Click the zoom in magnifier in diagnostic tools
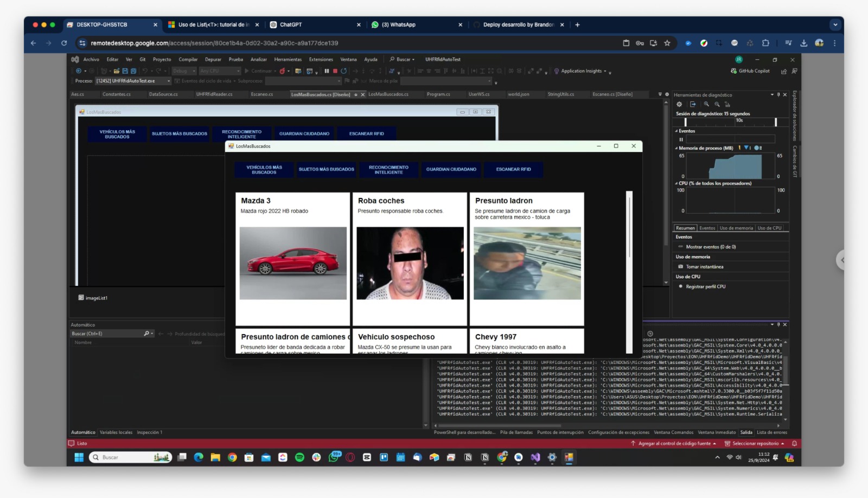 706,104
